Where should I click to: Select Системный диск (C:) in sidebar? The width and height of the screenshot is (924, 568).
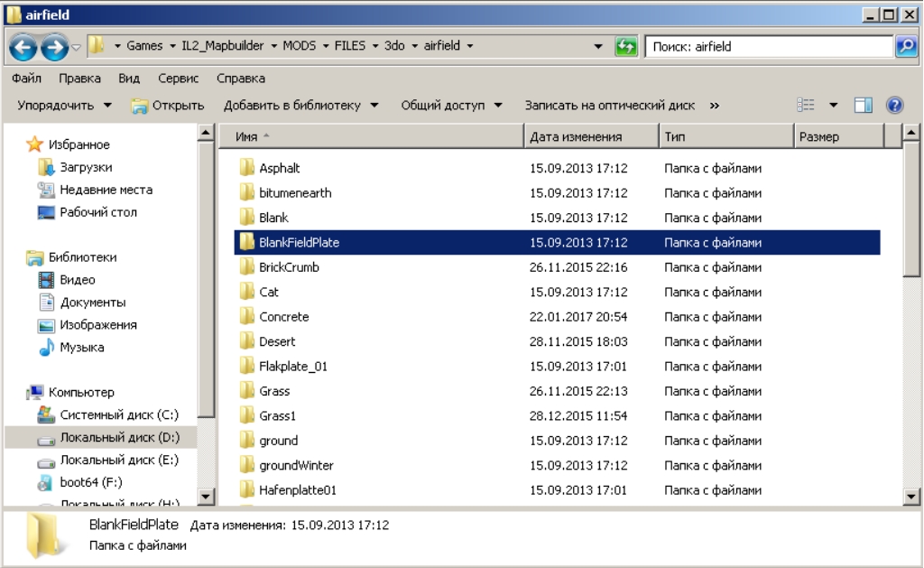[119, 414]
